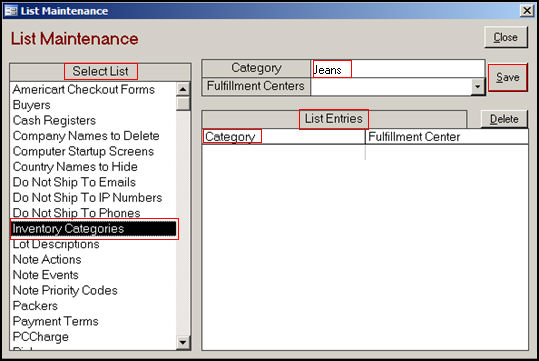Click the Select List scroll down arrow
The image size is (539, 361).
tap(183, 342)
